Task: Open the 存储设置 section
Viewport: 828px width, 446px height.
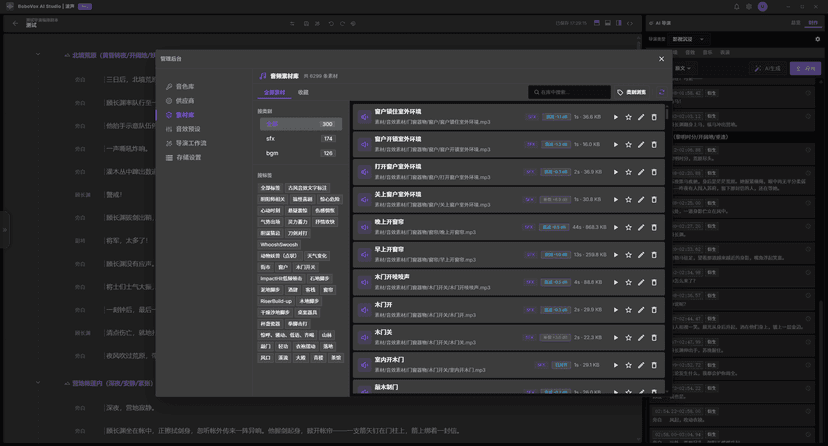Action: click(188, 157)
